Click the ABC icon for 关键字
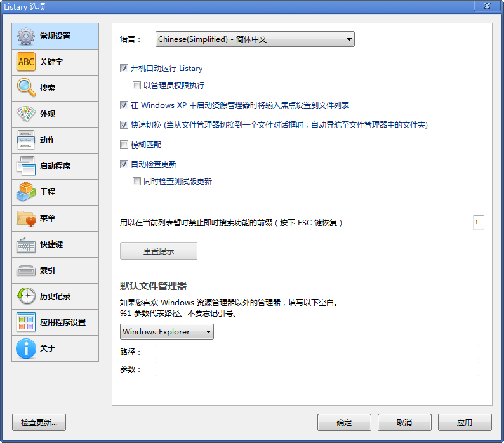This screenshot has height=443, width=504. point(26,62)
